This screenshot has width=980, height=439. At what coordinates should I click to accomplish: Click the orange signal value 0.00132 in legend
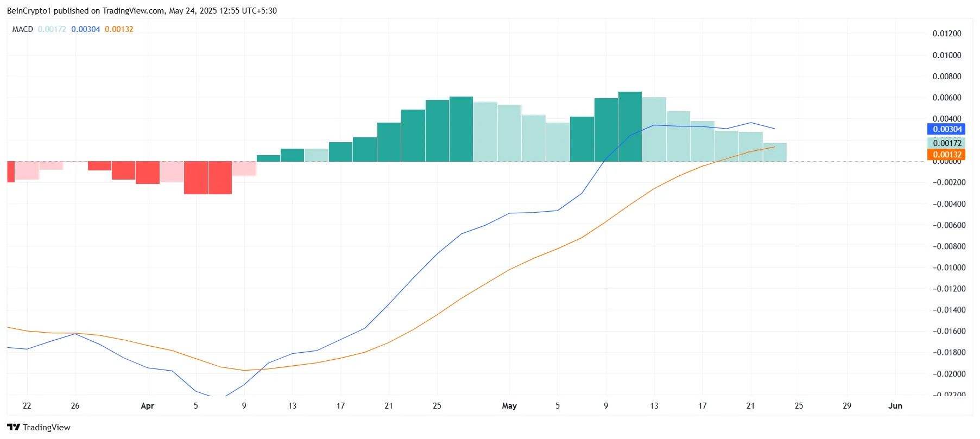pyautogui.click(x=119, y=29)
